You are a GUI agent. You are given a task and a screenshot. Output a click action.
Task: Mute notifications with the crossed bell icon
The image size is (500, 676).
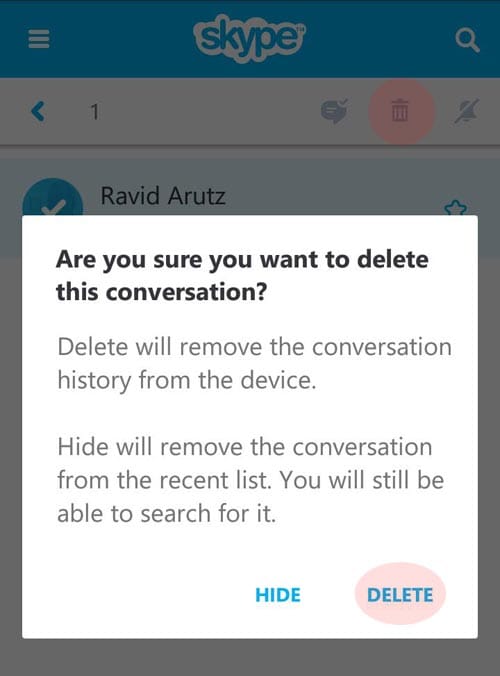[467, 111]
